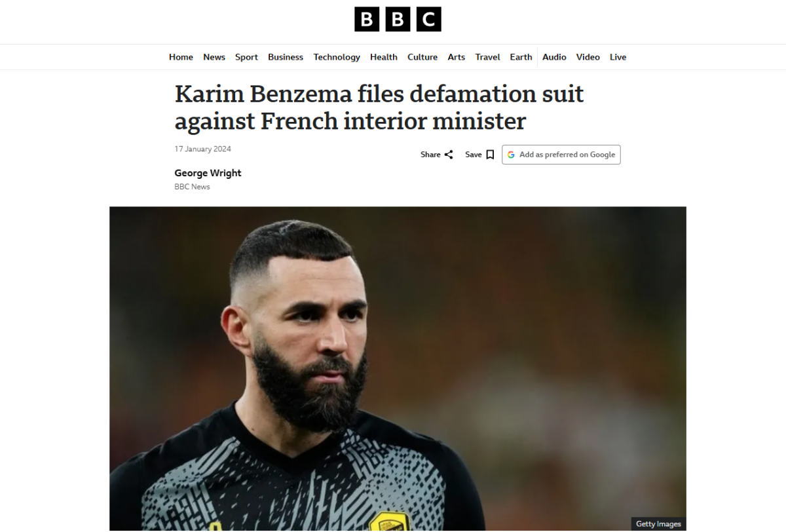Click author name George Wright
Viewport: 786px width, 532px height.
[208, 173]
